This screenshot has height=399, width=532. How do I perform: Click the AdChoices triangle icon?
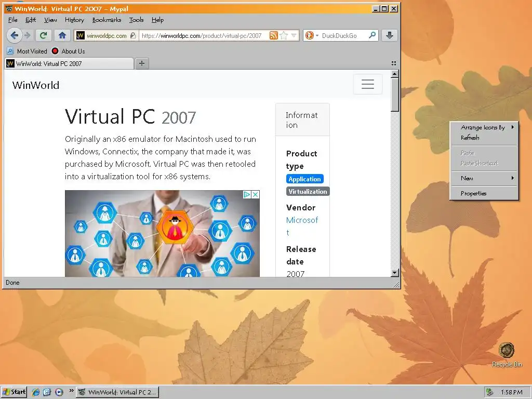tap(247, 194)
